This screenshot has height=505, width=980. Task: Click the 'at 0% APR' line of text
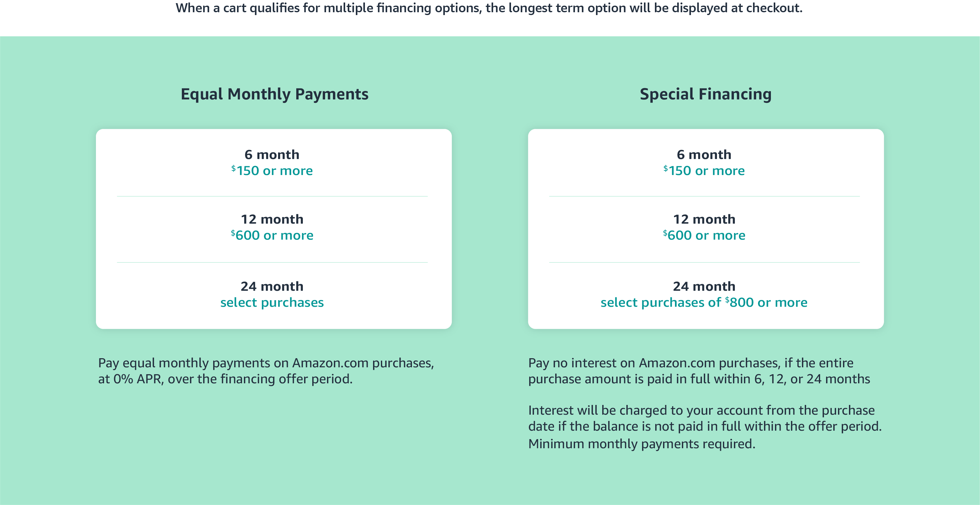(x=225, y=379)
